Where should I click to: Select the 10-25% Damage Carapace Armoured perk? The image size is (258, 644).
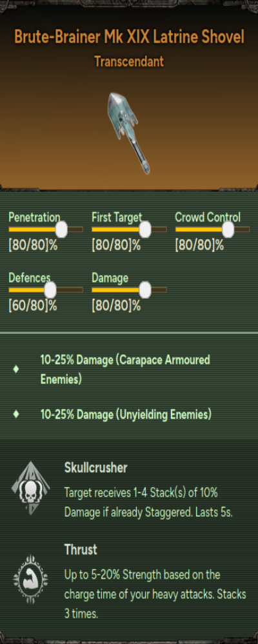(125, 370)
